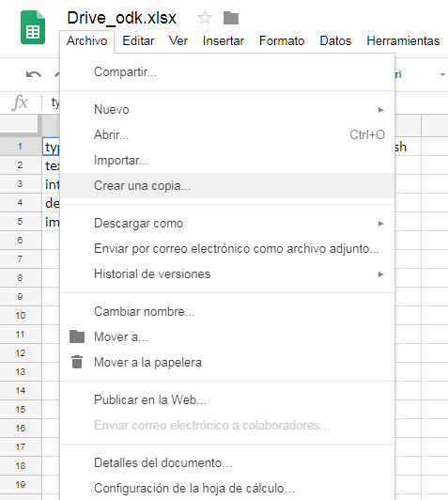Click the undo arrow in toolbar
The width and height of the screenshot is (448, 500).
(34, 74)
